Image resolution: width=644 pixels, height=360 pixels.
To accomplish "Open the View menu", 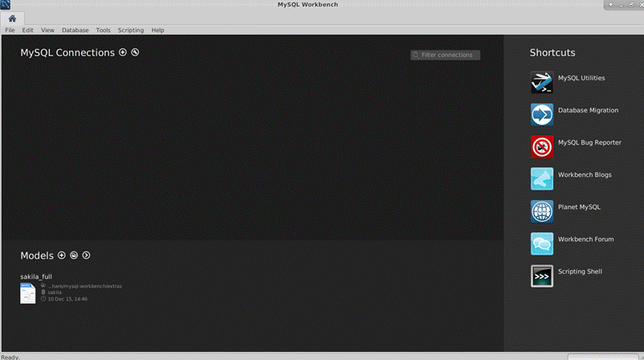I will 47,30.
